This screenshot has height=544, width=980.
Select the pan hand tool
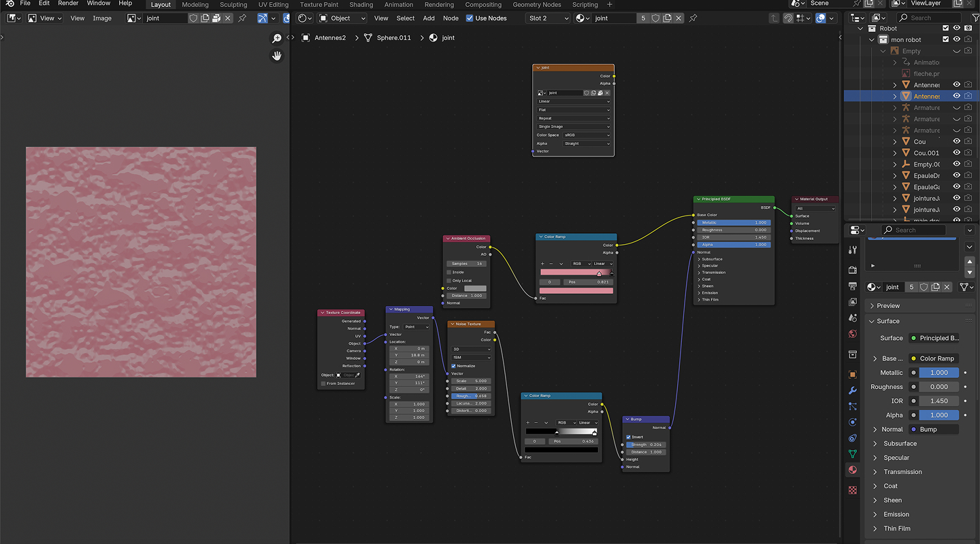277,56
